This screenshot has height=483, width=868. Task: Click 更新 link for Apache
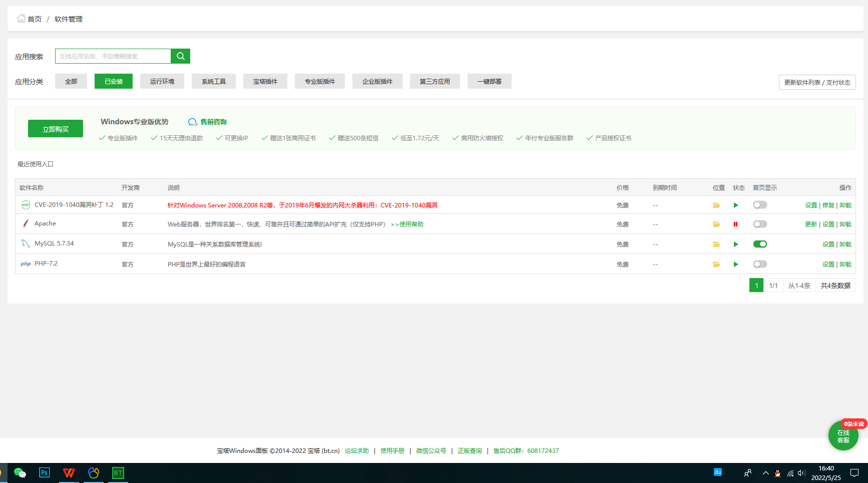pos(811,224)
